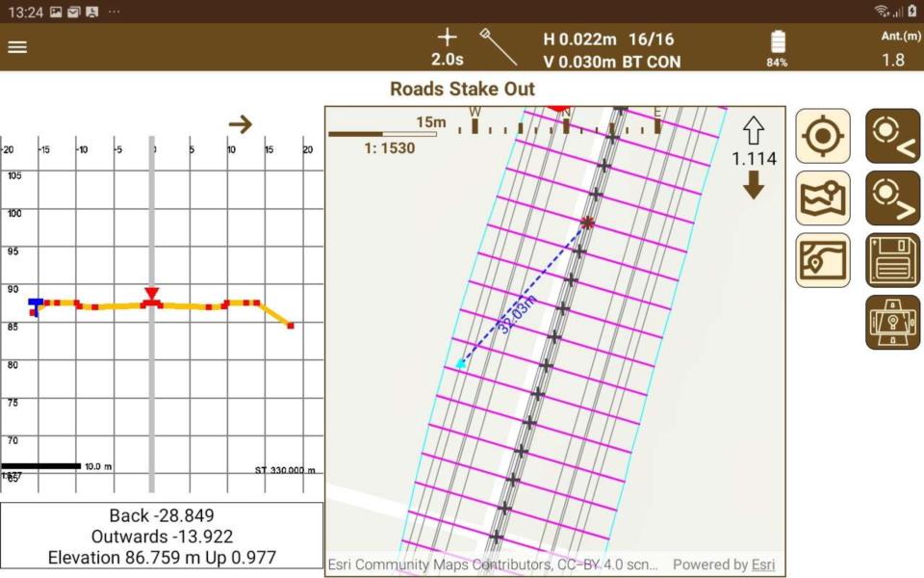Open the Esri attribution link
The image size is (924, 578).
(x=763, y=565)
